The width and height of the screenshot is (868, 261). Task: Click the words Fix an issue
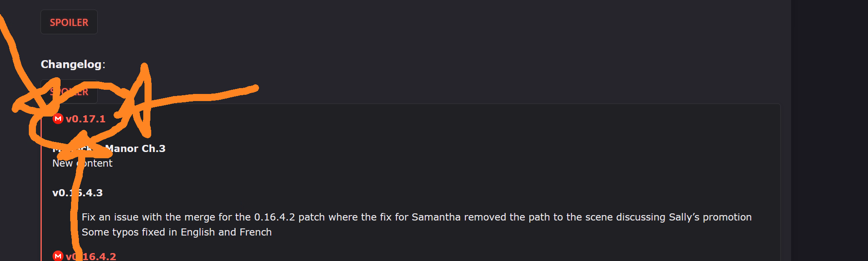[x=109, y=217]
